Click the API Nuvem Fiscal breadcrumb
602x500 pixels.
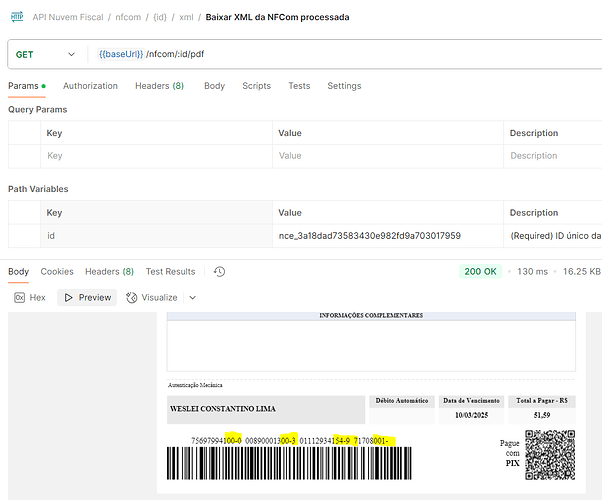(68, 17)
